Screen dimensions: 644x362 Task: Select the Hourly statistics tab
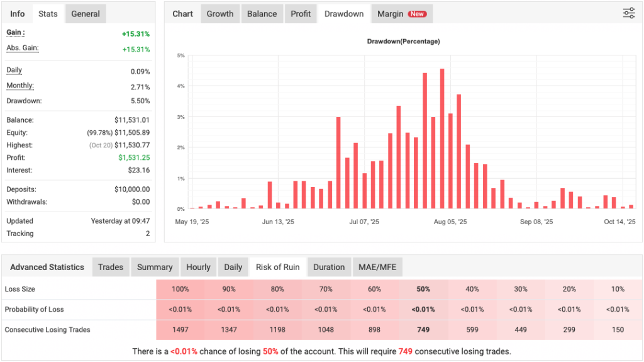coord(198,267)
